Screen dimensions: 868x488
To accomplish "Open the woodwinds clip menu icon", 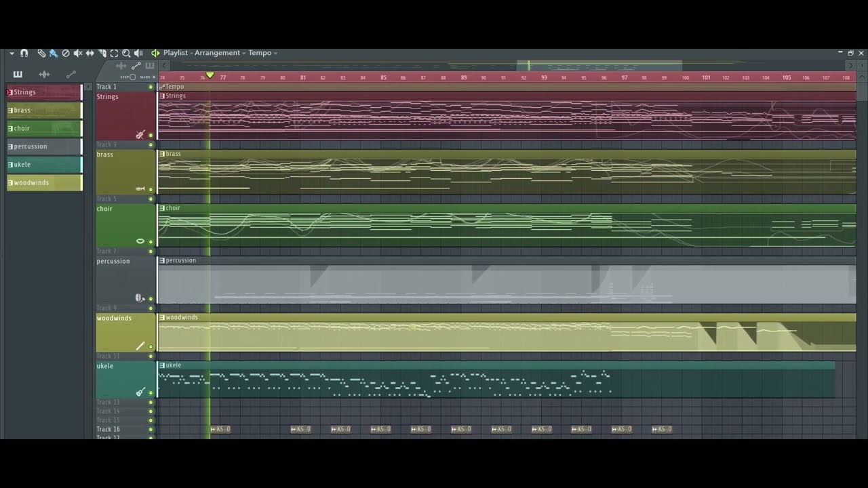I will coord(162,317).
